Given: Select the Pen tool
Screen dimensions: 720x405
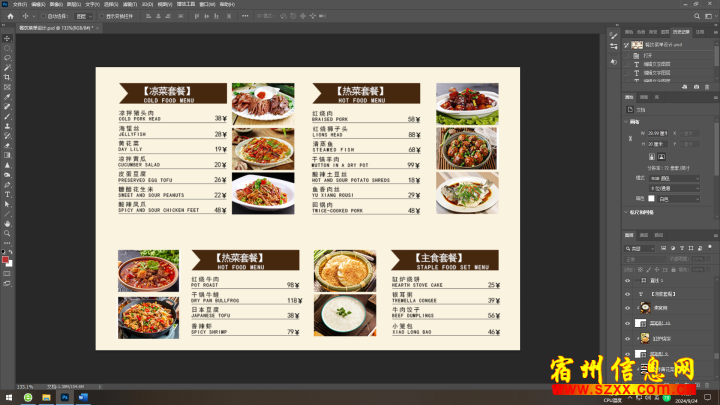Looking at the screenshot, I should point(7,185).
